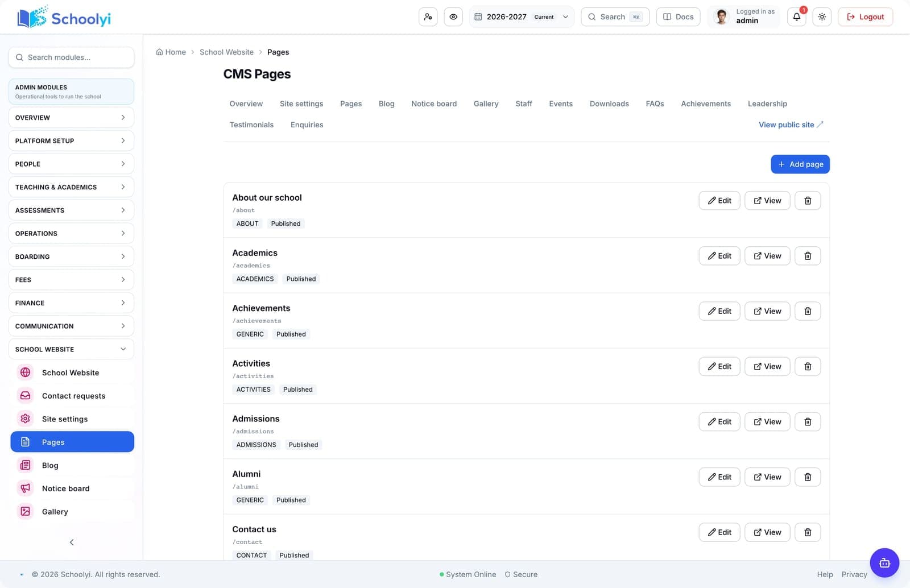Click the Search modules input field
The width and height of the screenshot is (910, 588).
(x=71, y=57)
